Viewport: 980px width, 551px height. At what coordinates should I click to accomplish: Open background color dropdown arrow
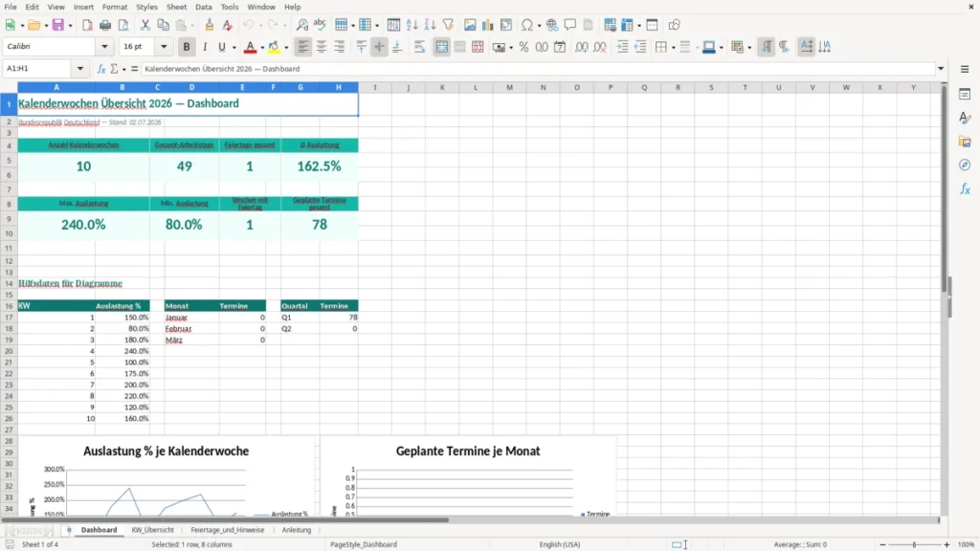click(x=286, y=48)
